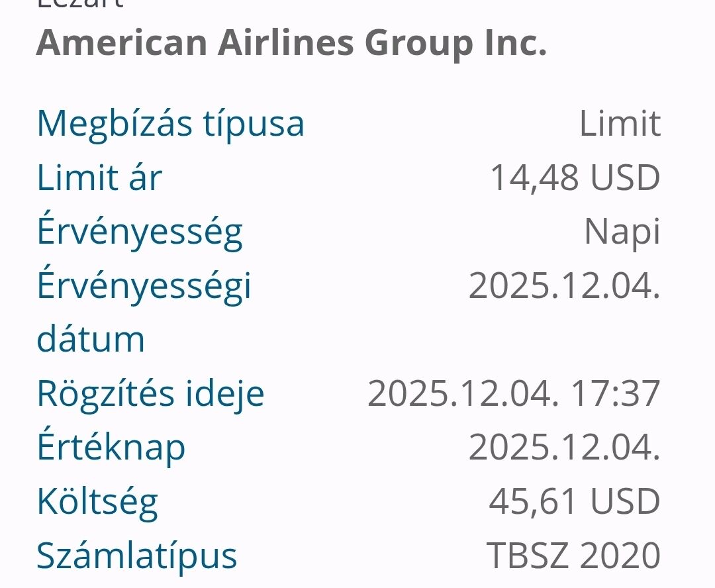This screenshot has height=588, width=715.
Task: Select the Napi validity value
Action: pos(622,232)
